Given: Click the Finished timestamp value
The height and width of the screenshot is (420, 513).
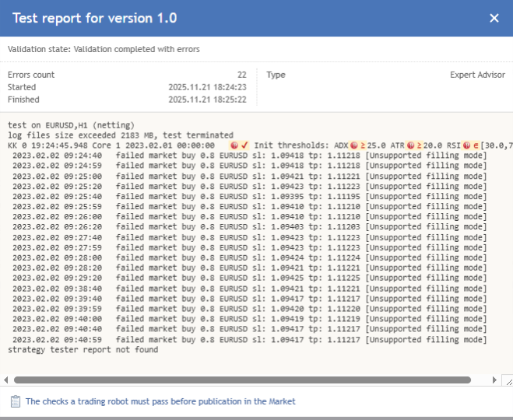Looking at the screenshot, I should click(207, 100).
